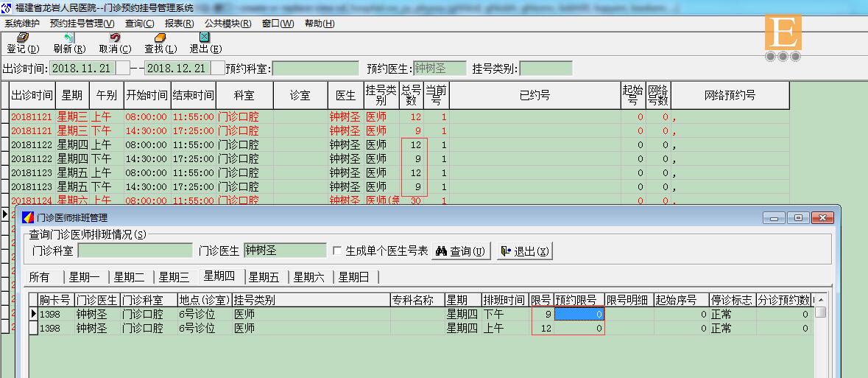Viewport: 868px width, 378px height.
Task: Switch to the 星期二 tab
Action: click(x=130, y=277)
